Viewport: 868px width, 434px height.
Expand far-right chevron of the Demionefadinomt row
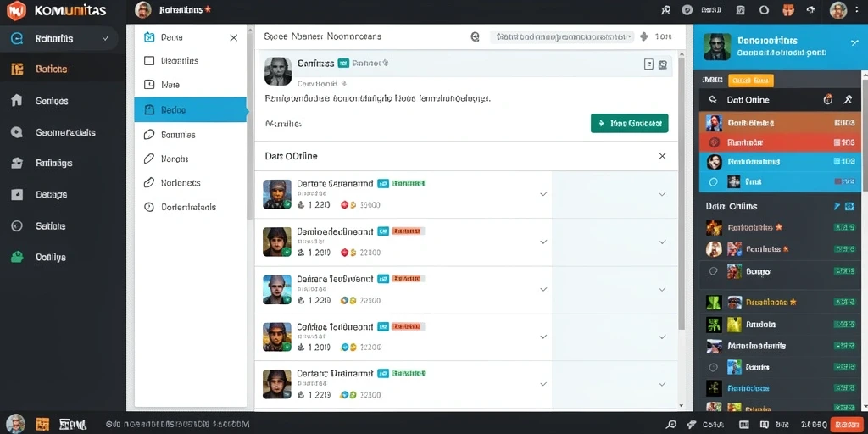[x=663, y=242]
